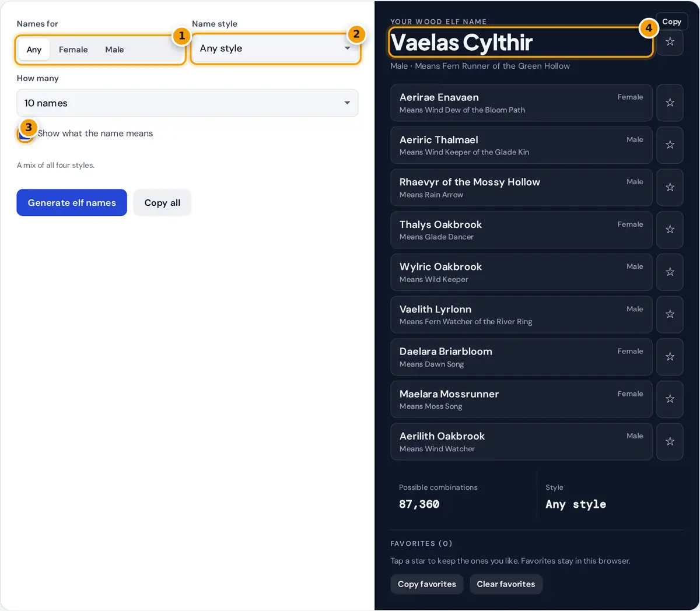700x611 pixels.
Task: Click Copy favorites button
Action: (427, 584)
